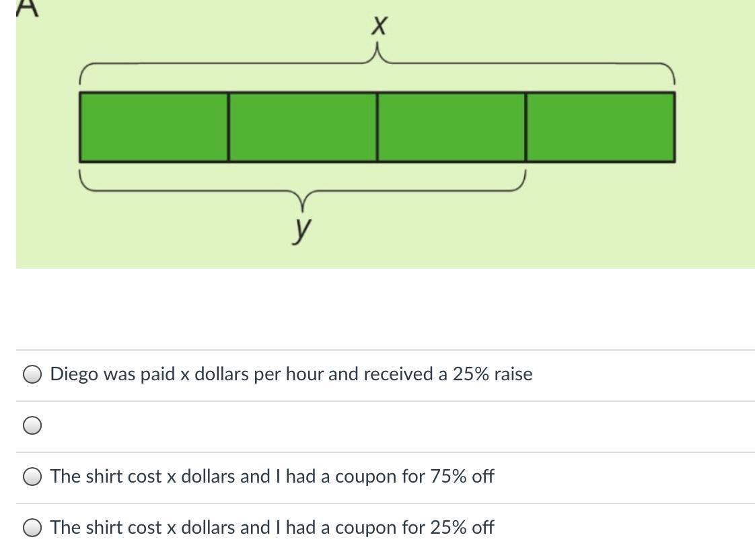Viewport: 755px width, 560px height.
Task: Click the third green segment from the left
Action: coord(452,127)
